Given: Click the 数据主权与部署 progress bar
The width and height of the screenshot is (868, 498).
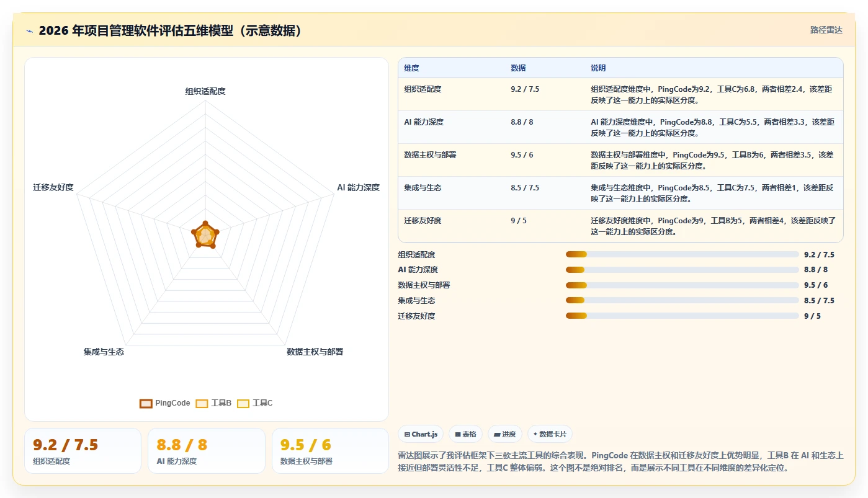Looking at the screenshot, I should coord(682,285).
